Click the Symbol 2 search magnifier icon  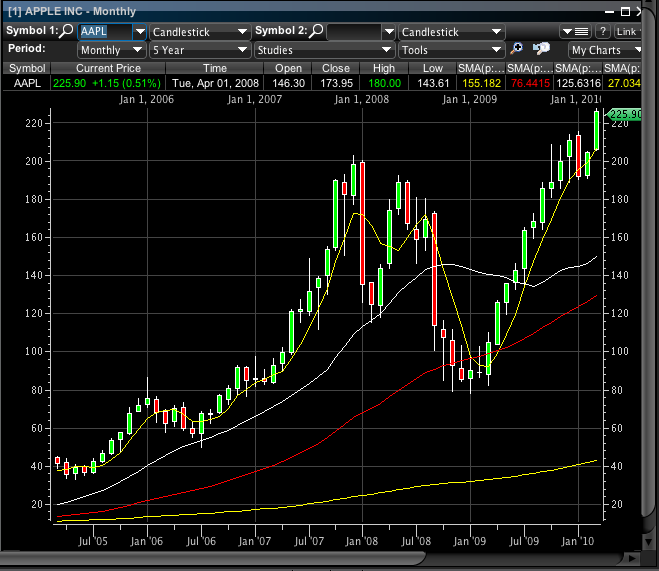(316, 32)
